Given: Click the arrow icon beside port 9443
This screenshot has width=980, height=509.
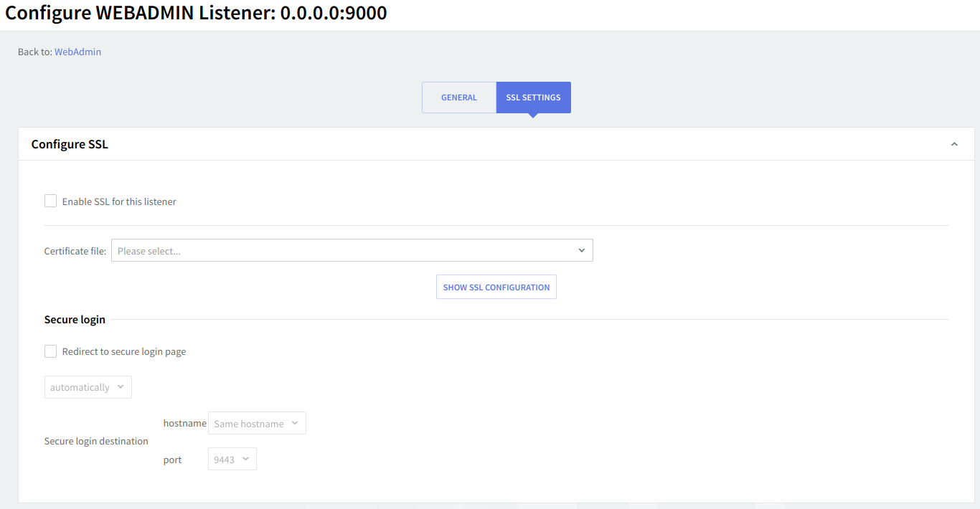Looking at the screenshot, I should point(245,460).
